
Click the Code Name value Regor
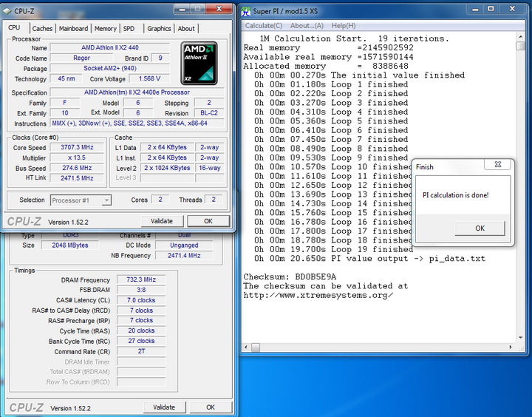(82, 58)
